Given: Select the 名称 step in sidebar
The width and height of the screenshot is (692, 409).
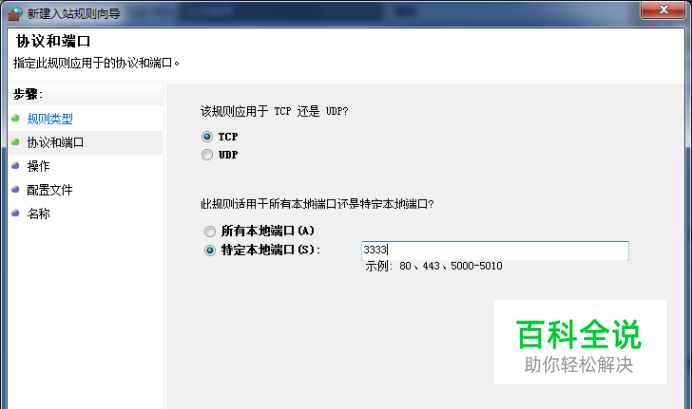Looking at the screenshot, I should pos(38,214).
